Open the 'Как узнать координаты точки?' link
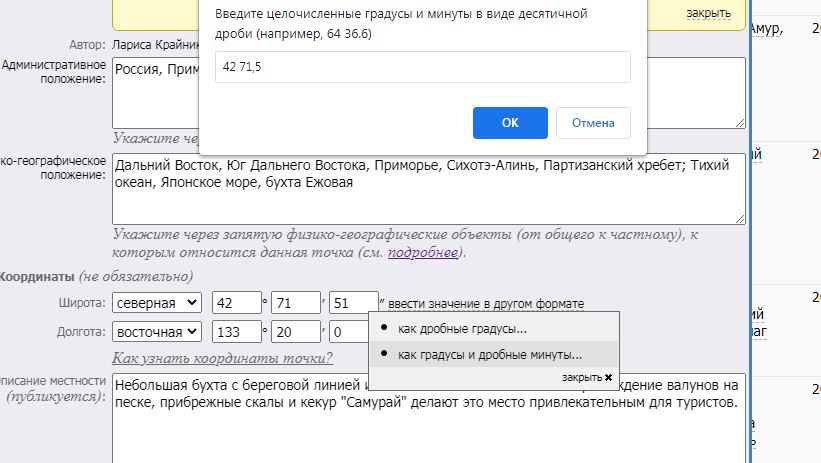The height and width of the screenshot is (463, 821). click(223, 359)
